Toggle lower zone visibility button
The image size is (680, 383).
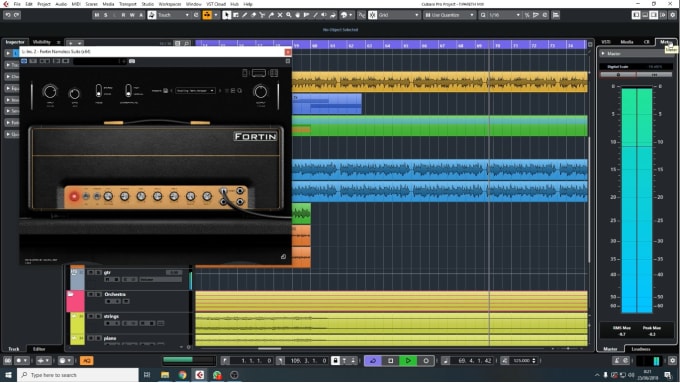(x=645, y=15)
